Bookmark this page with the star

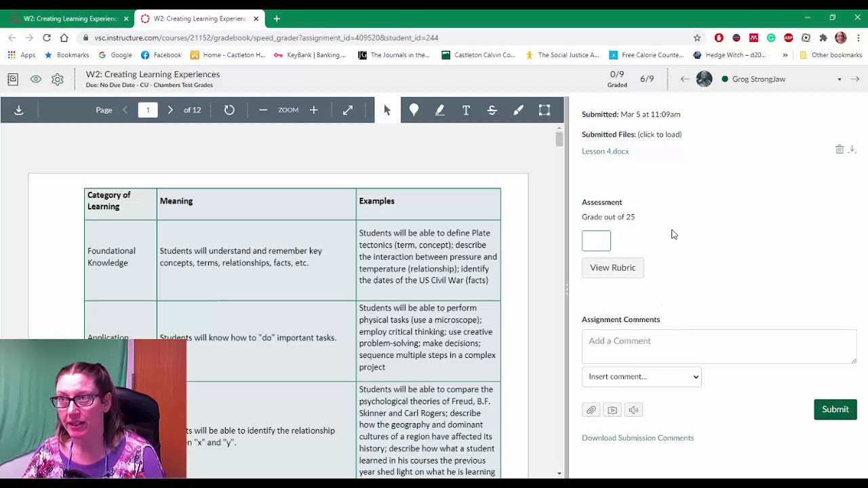[x=696, y=38]
